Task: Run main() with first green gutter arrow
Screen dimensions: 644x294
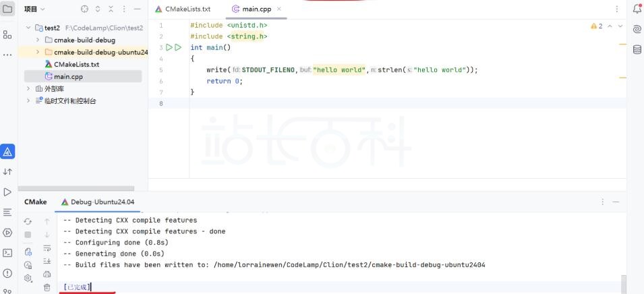Action: click(x=169, y=48)
